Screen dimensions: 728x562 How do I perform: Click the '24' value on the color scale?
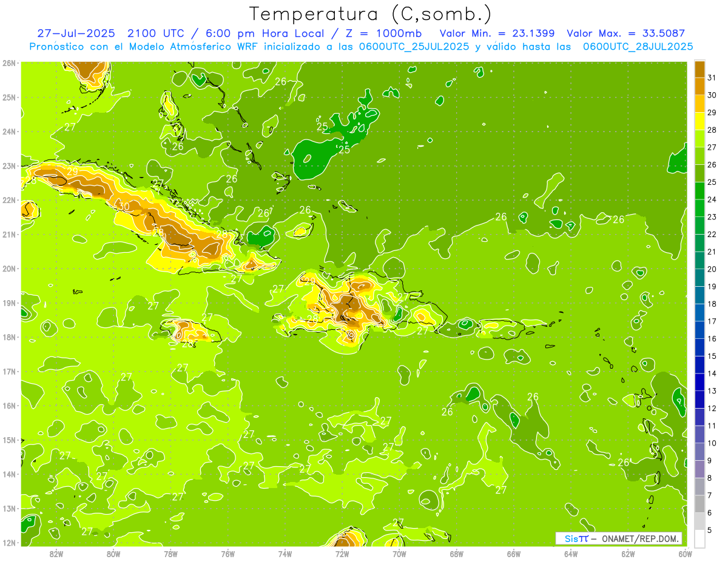[712, 199]
